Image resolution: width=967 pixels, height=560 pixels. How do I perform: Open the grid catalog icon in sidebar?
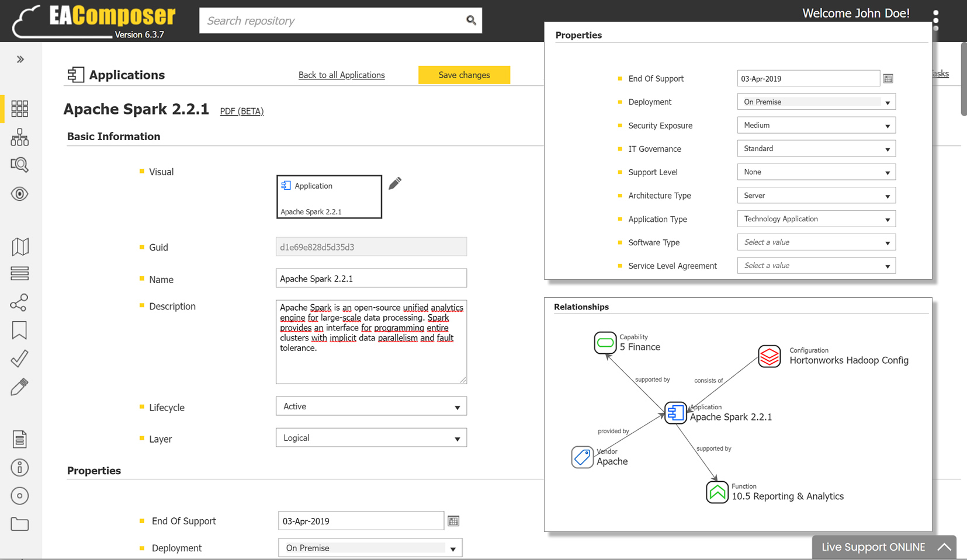19,109
